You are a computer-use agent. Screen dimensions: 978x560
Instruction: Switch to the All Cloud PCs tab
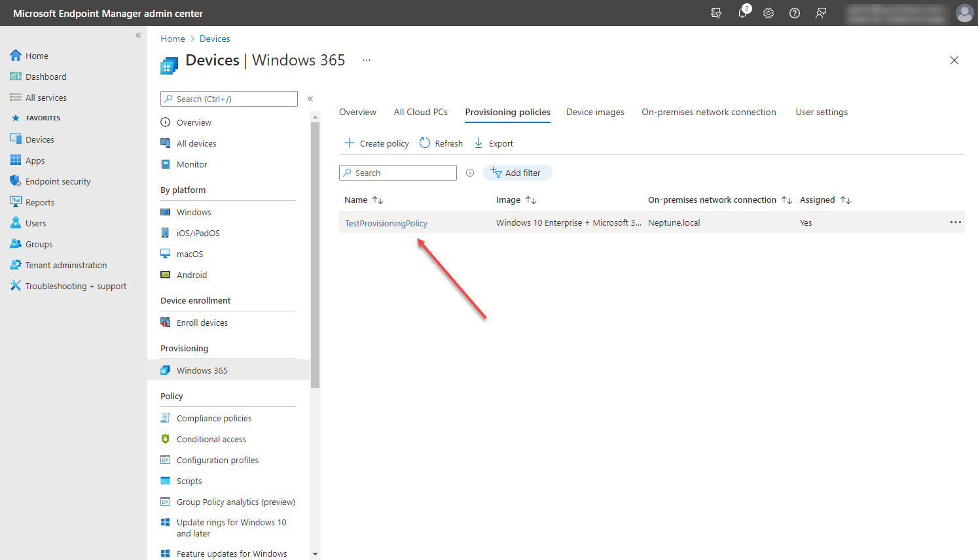420,112
